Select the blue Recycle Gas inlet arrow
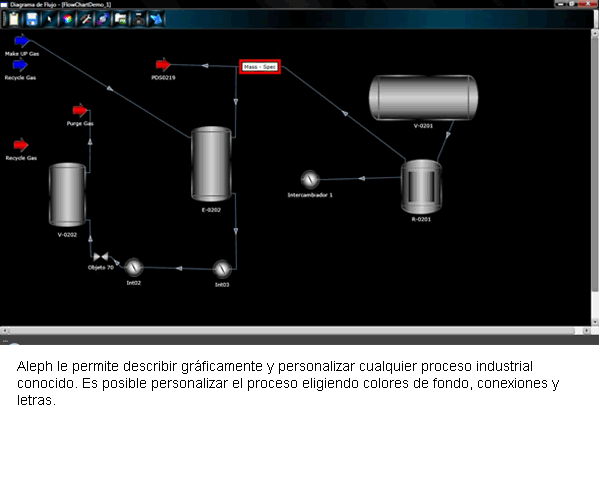This screenshot has width=600, height=495. (x=21, y=65)
